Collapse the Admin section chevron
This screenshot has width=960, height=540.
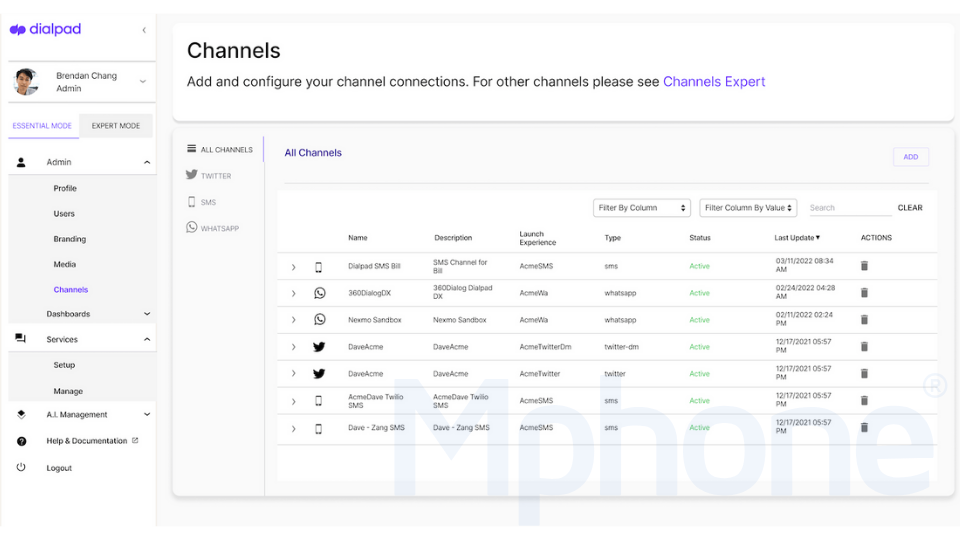tap(147, 162)
